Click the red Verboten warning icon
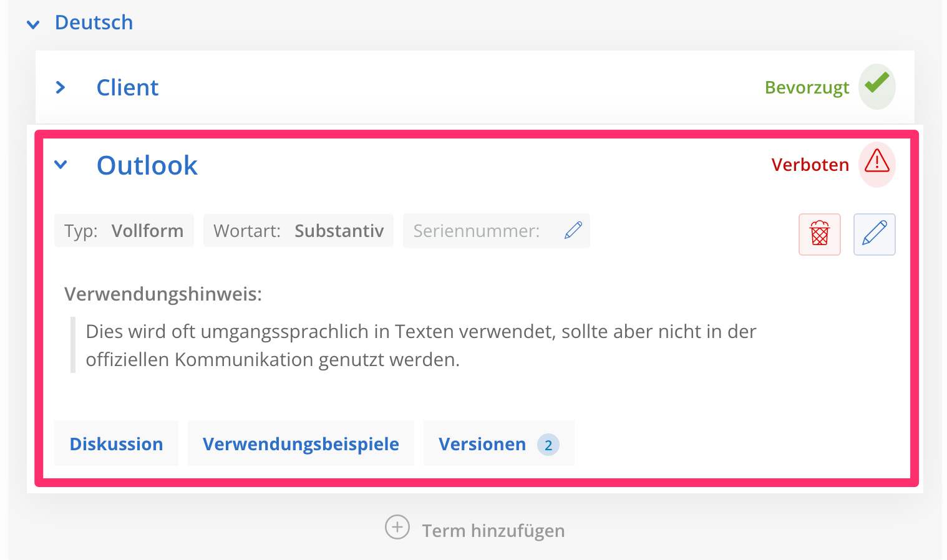This screenshot has width=947, height=560. coord(877,164)
